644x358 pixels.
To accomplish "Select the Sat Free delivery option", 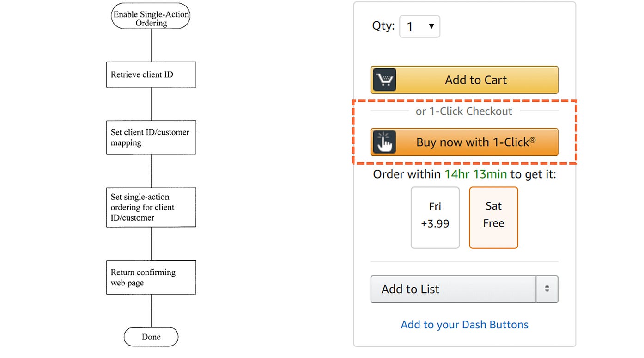I will pos(493,217).
